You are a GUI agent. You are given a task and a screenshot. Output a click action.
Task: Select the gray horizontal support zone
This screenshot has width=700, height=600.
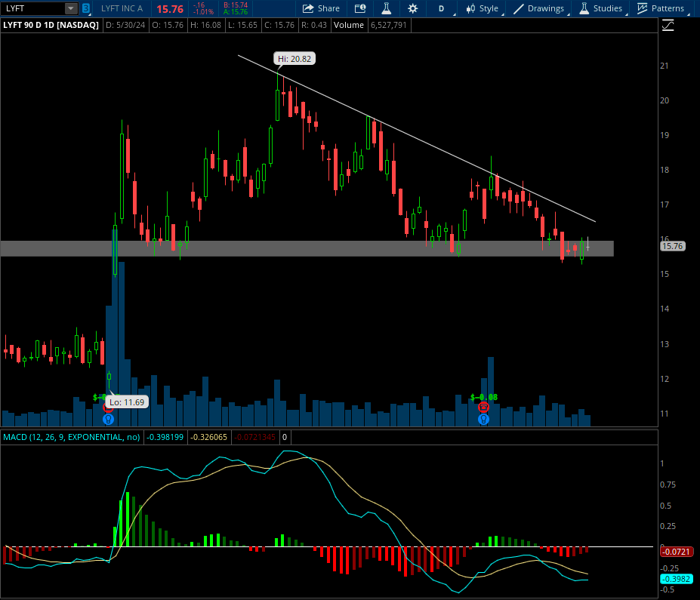[x=307, y=248]
